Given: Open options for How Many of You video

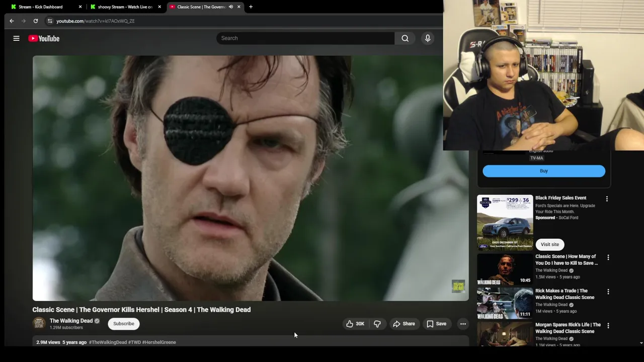Looking at the screenshot, I should (x=608, y=257).
